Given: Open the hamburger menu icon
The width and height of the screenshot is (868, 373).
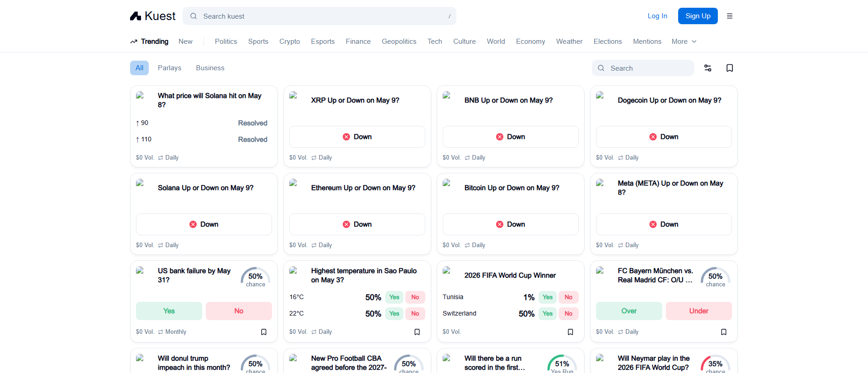Looking at the screenshot, I should pos(730,16).
